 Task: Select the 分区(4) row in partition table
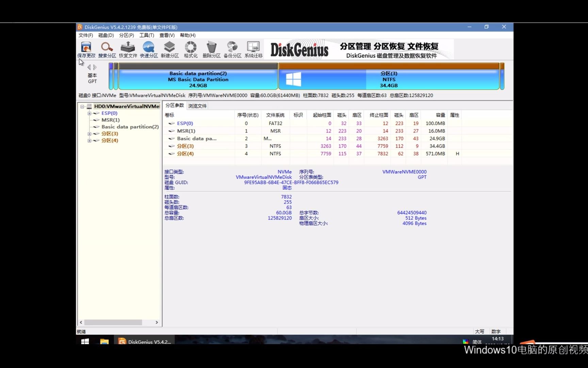click(312, 154)
